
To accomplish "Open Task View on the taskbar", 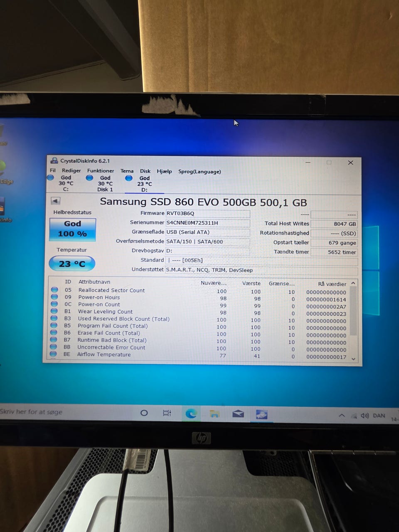I will [167, 413].
